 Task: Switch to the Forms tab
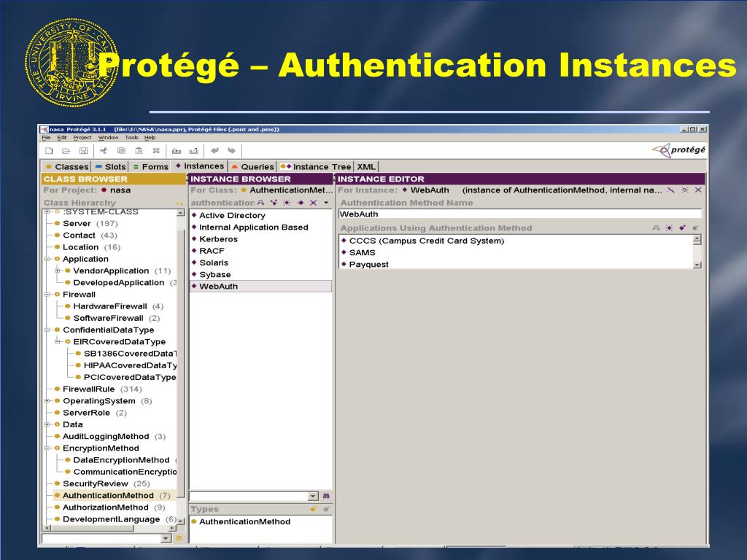[150, 167]
